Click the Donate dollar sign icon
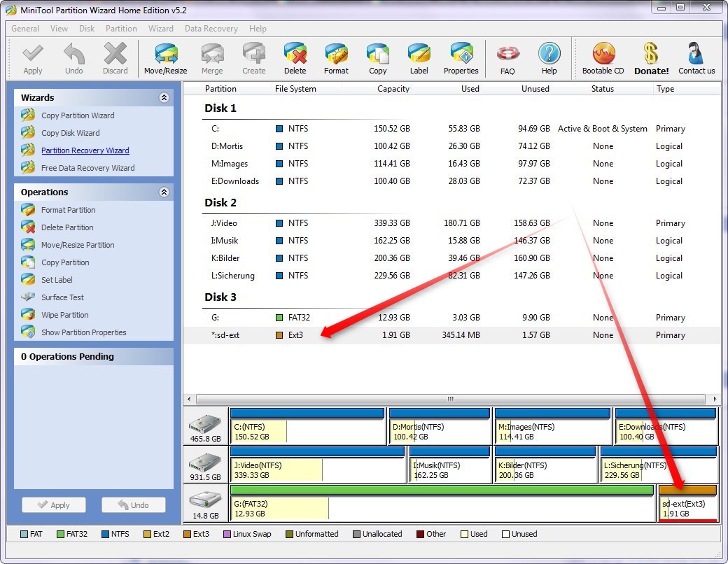 (651, 53)
